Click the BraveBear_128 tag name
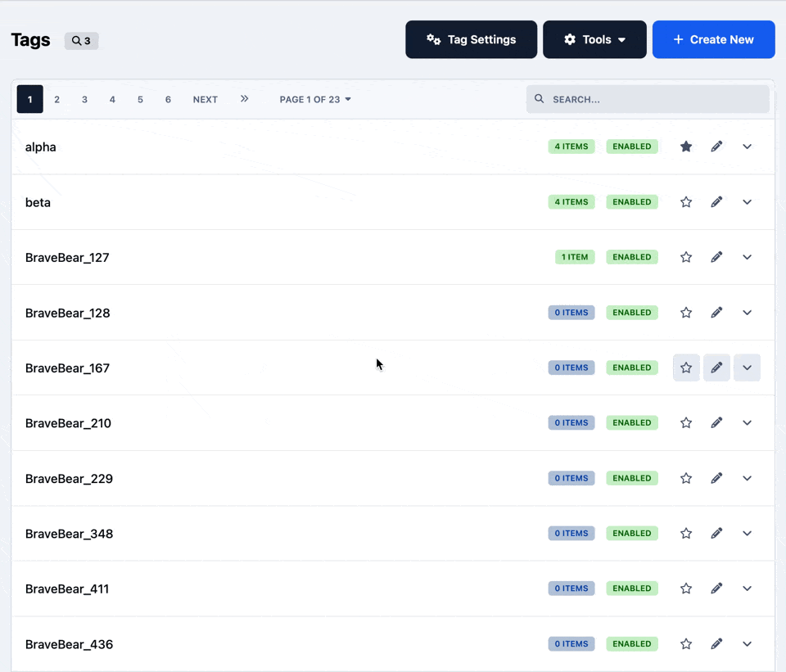The height and width of the screenshot is (672, 786). (68, 313)
